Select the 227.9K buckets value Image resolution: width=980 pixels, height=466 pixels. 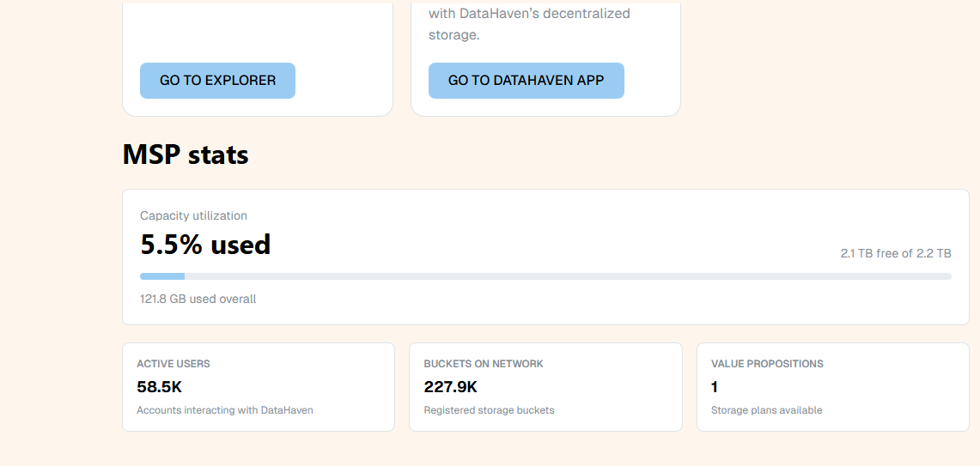[x=451, y=387]
